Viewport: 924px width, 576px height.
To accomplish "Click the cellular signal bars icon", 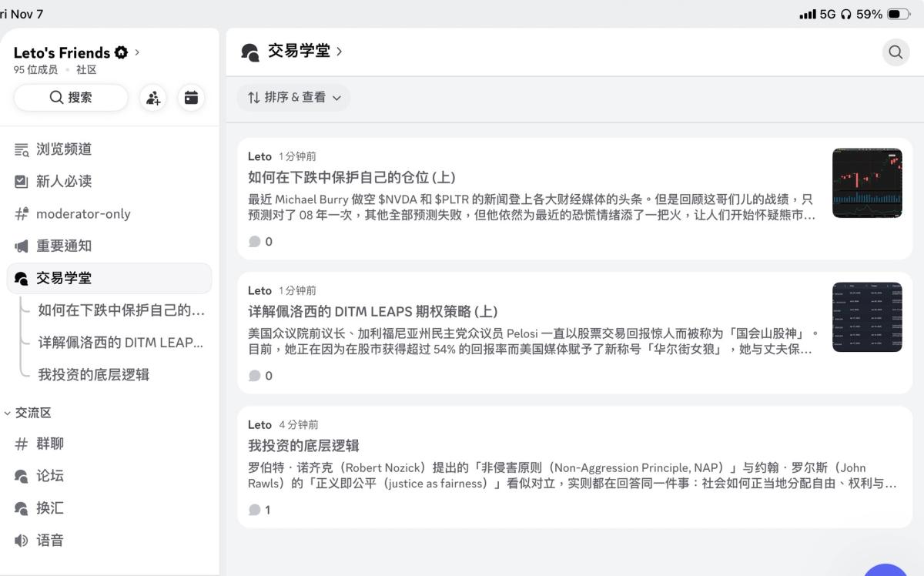I will 808,14.
